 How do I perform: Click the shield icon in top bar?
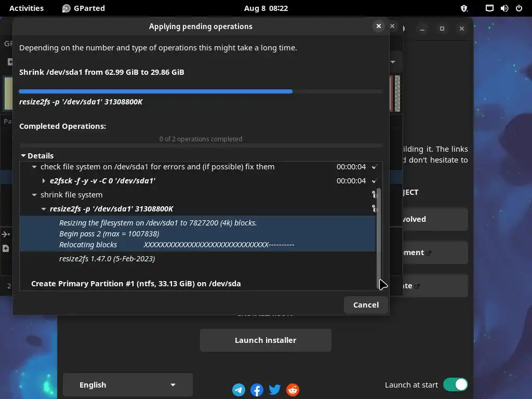pos(464,8)
